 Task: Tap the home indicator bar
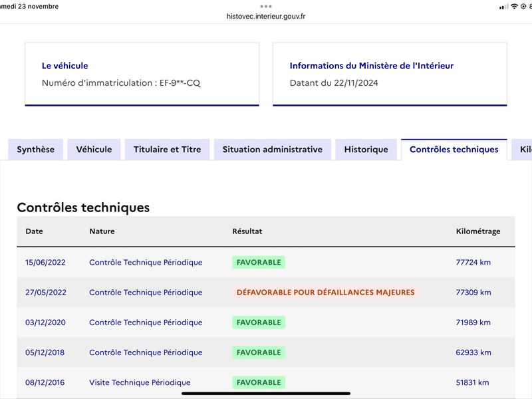pos(266,394)
